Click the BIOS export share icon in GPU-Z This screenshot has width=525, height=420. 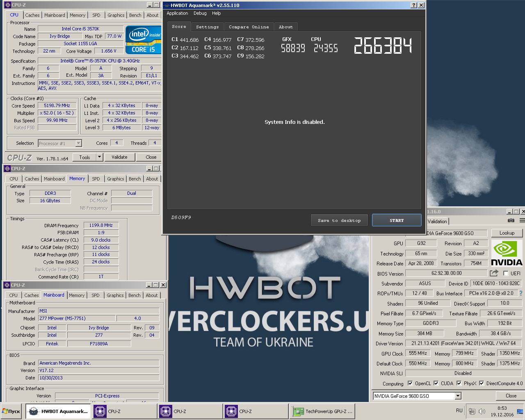[494, 273]
